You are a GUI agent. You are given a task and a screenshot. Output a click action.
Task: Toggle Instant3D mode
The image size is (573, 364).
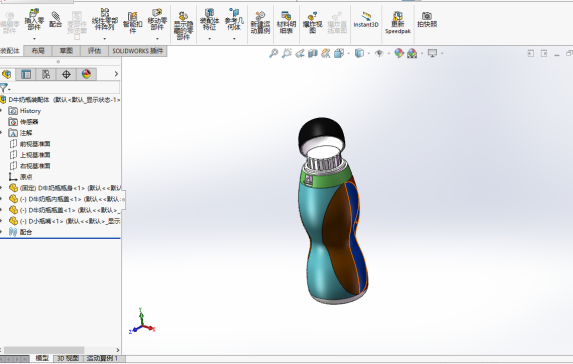[366, 19]
